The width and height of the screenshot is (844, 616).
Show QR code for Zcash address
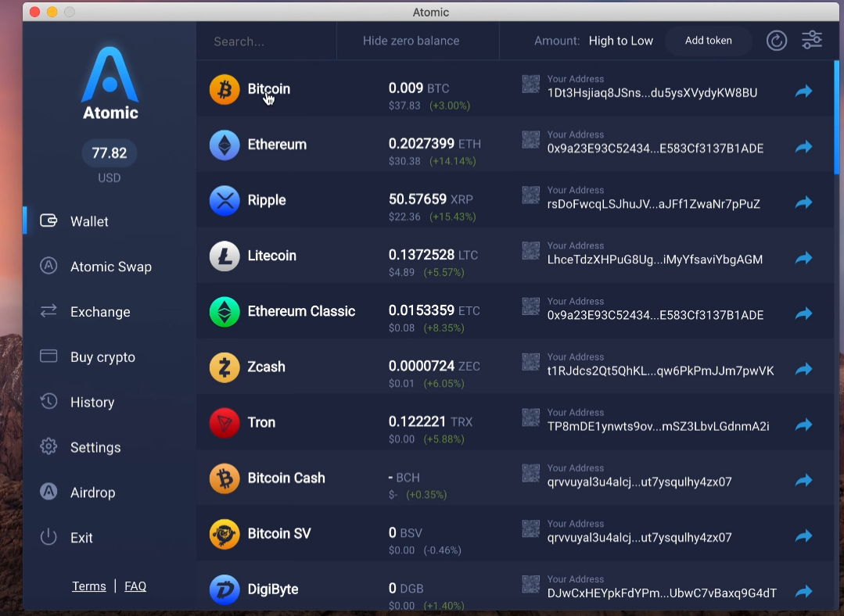tap(531, 362)
